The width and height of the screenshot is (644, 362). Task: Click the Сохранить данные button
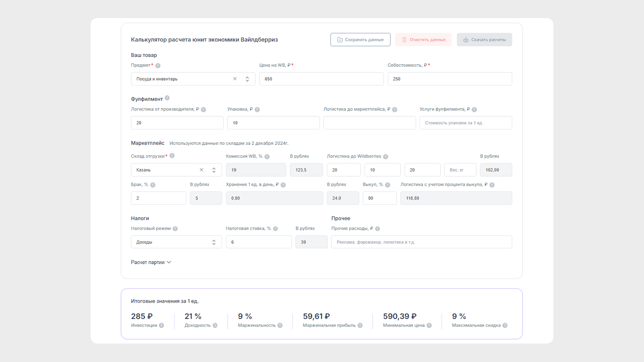(360, 39)
